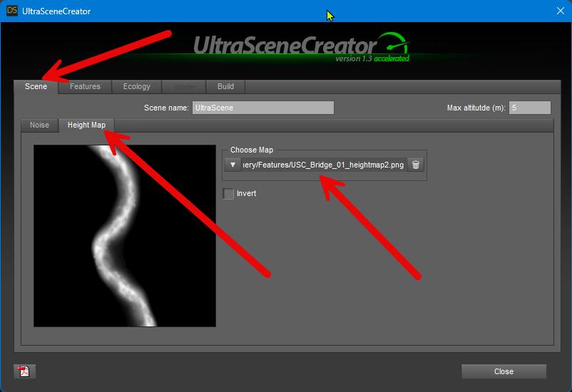
Task: Open the Ecology tab
Action: 137,86
